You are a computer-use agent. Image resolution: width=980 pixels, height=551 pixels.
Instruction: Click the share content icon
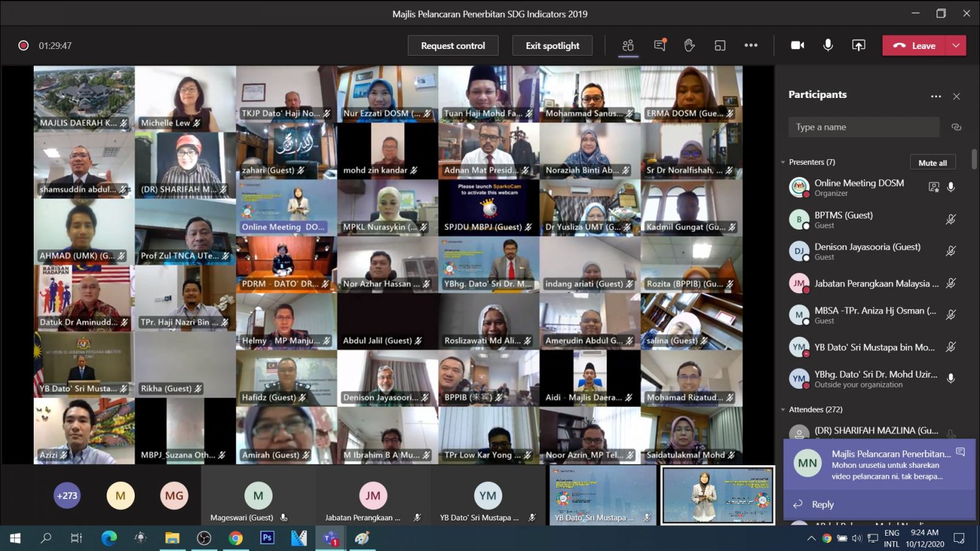859,45
